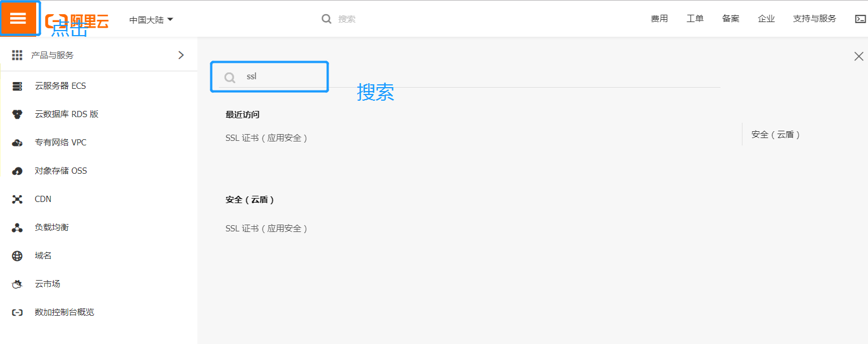Open the 备案 menu
Image resolution: width=868 pixels, height=344 pixels.
coord(731,19)
